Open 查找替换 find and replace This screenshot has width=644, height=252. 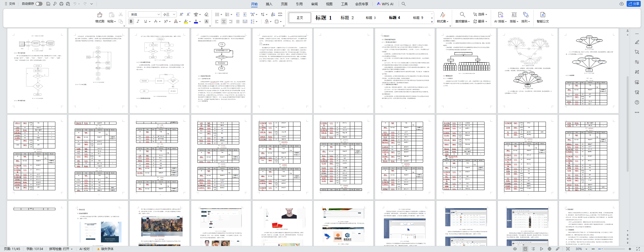[462, 18]
